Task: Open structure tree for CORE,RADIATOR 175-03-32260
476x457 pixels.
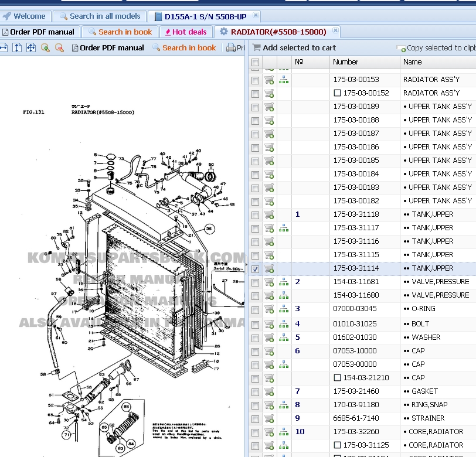Action: tap(284, 432)
